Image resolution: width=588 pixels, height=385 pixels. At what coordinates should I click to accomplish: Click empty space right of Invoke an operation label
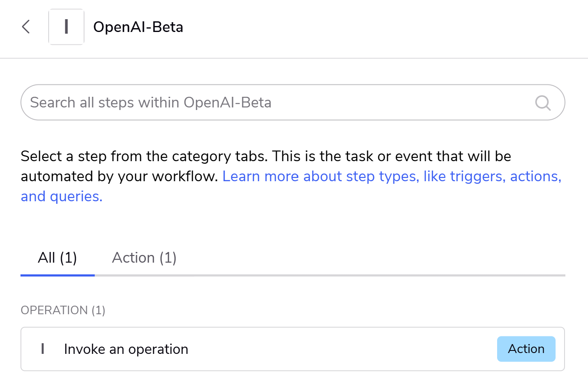[341, 349]
